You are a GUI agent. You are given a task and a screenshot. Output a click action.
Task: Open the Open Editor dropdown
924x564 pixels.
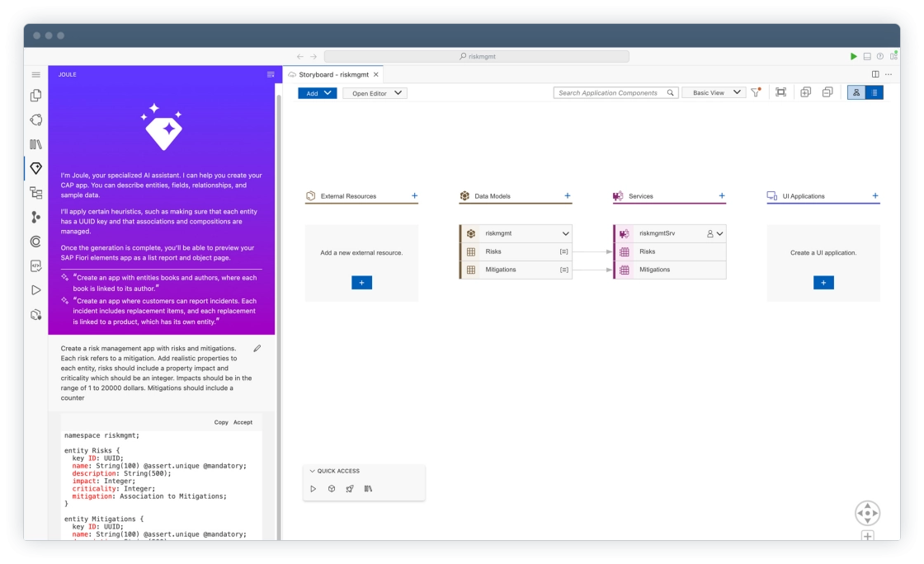[375, 93]
